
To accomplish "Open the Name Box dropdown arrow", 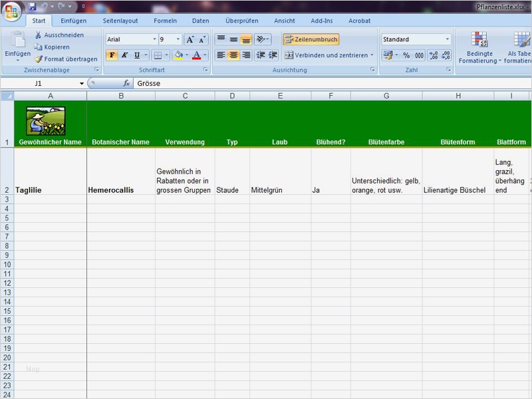I will tap(82, 84).
